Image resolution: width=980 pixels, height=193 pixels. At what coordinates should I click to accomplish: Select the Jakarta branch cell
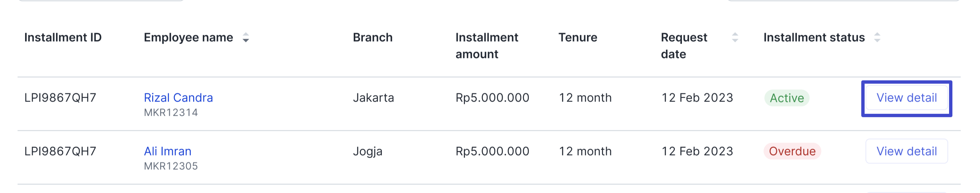point(373,98)
